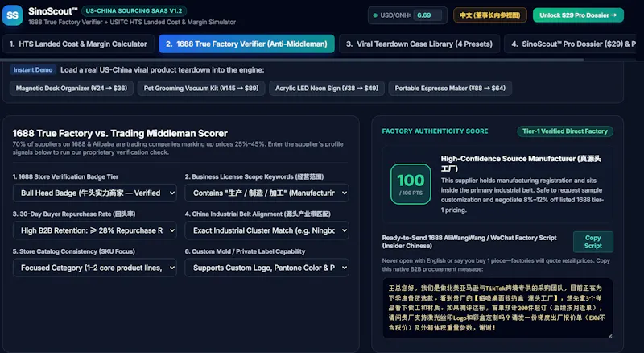Screen dimensions: 644x353
Task: Switch to 1688 True Factory Verifier tab
Action: [246, 44]
